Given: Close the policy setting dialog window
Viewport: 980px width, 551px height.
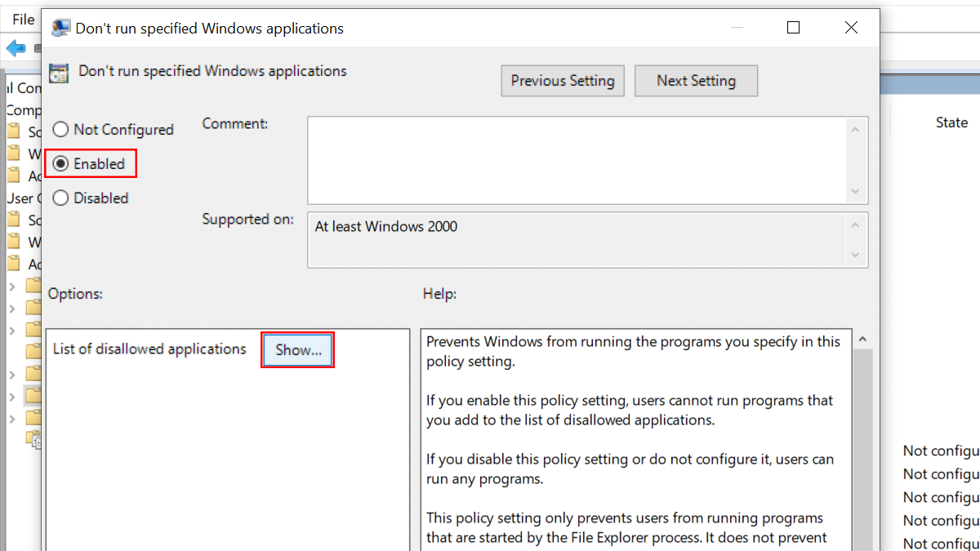Looking at the screenshot, I should tap(851, 28).
